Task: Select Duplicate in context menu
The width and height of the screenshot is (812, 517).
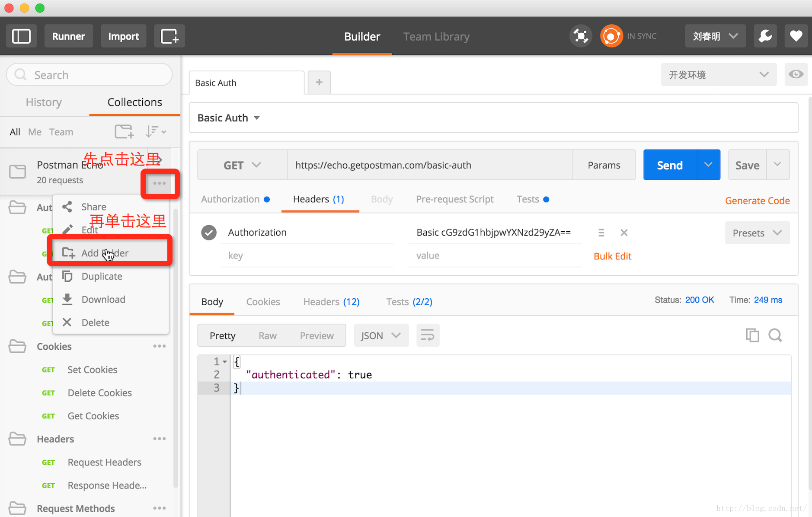Action: click(x=111, y=276)
